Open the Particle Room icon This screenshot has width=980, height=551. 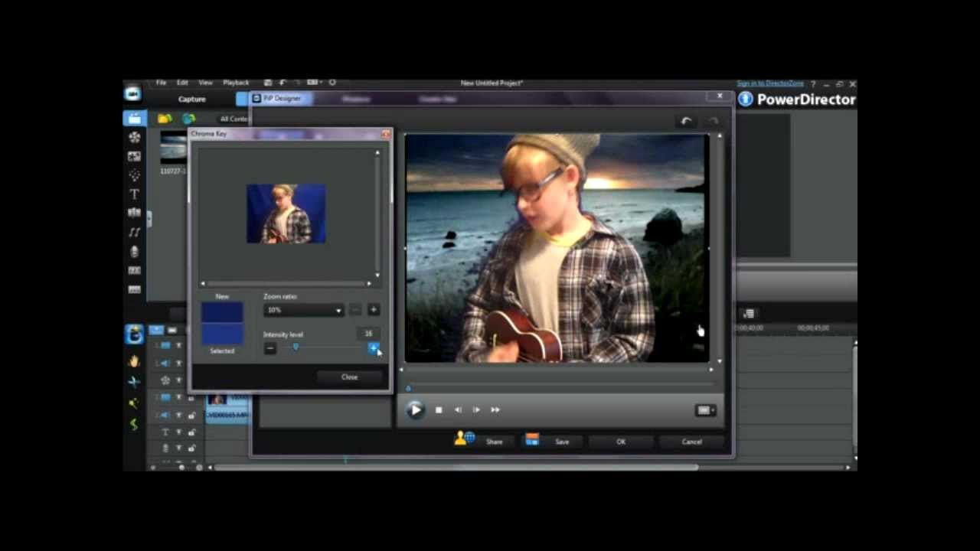[x=135, y=175]
